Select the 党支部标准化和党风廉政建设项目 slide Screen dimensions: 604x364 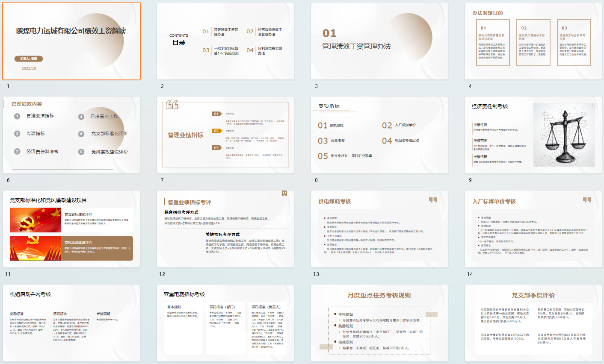coord(71,229)
